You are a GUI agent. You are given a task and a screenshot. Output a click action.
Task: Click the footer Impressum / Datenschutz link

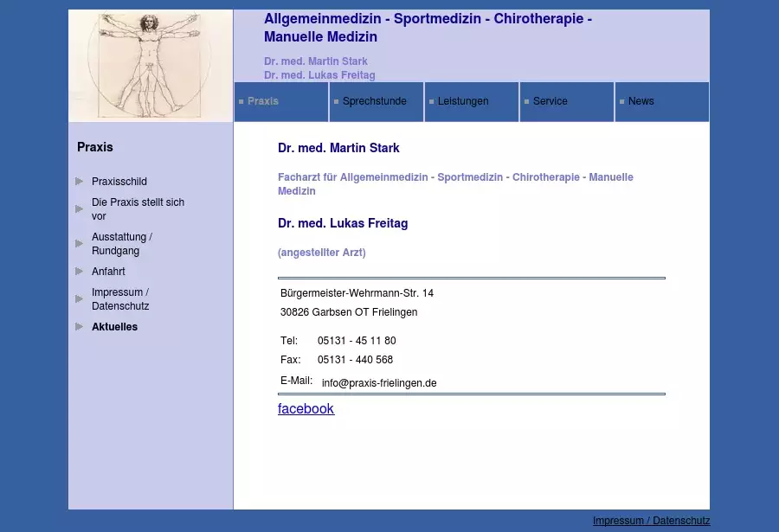click(651, 521)
